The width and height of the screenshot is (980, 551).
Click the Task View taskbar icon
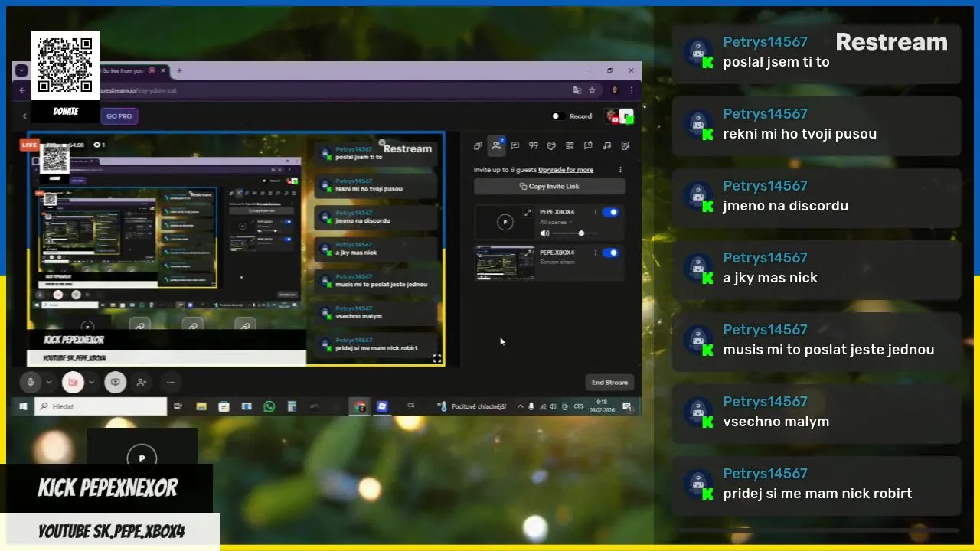[x=178, y=406]
